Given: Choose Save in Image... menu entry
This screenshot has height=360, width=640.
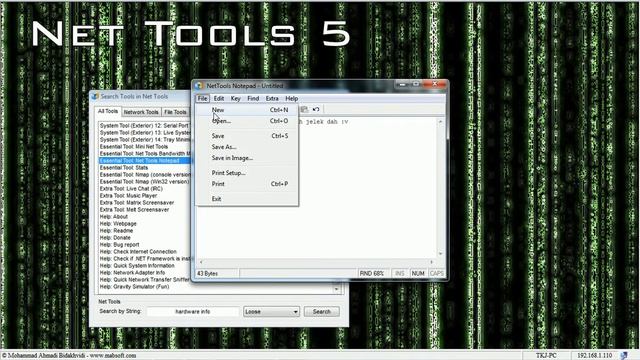Looking at the screenshot, I should [247, 158].
